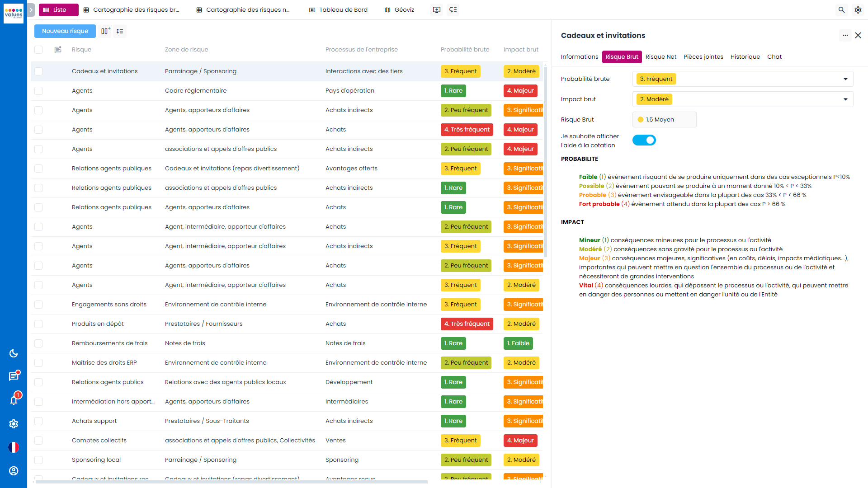Image resolution: width=868 pixels, height=488 pixels.
Task: Click the 4. Très fréquent tag for Produits en dépôt
Action: pyautogui.click(x=467, y=324)
